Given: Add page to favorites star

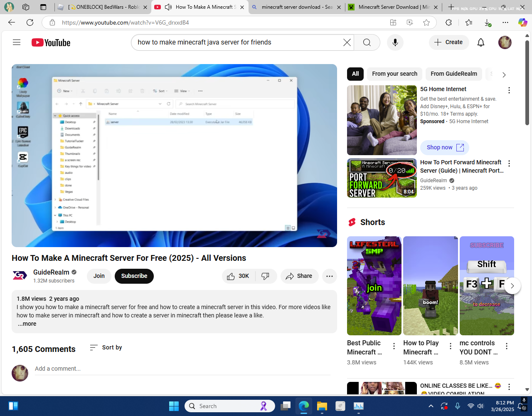Looking at the screenshot, I should 426,22.
